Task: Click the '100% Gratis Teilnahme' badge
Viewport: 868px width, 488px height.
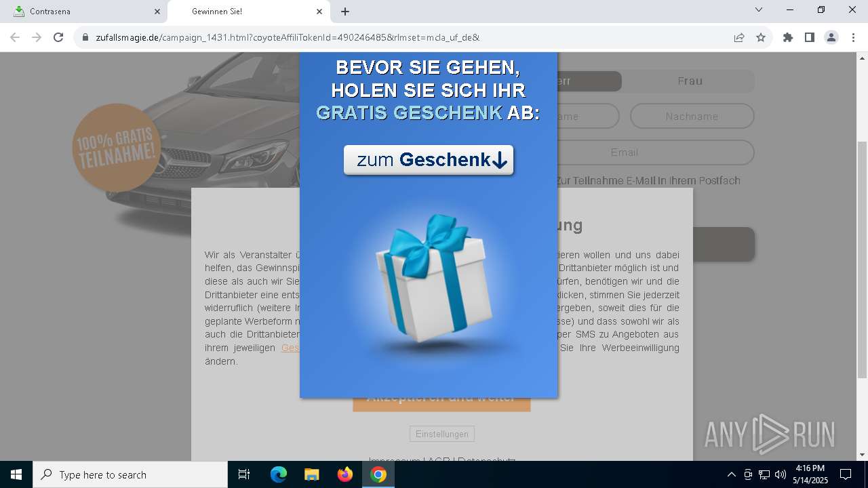Action: click(x=116, y=148)
